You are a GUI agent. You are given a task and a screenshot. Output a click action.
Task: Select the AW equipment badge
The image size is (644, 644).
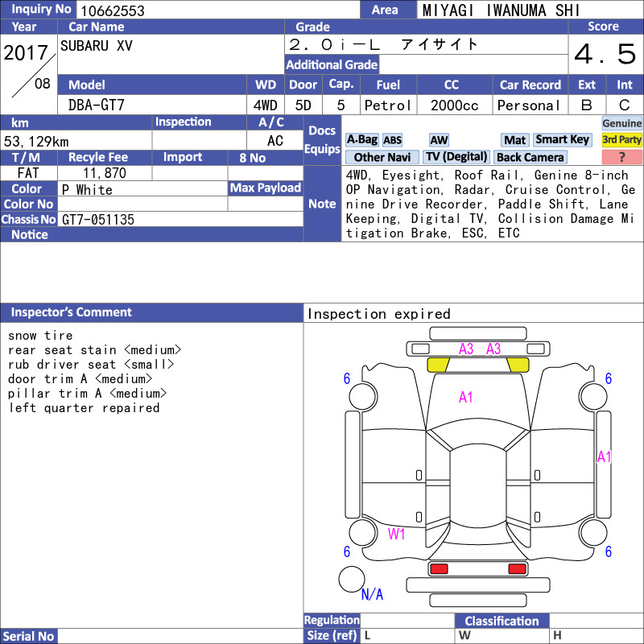(x=439, y=140)
